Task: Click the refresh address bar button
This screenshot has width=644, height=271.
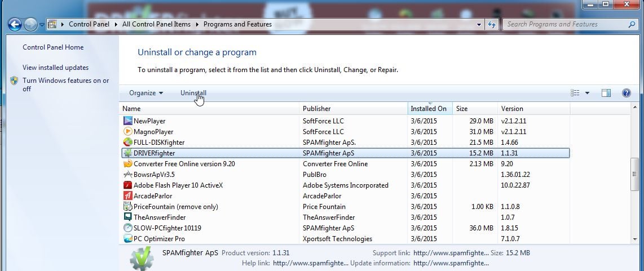Action: (492, 25)
